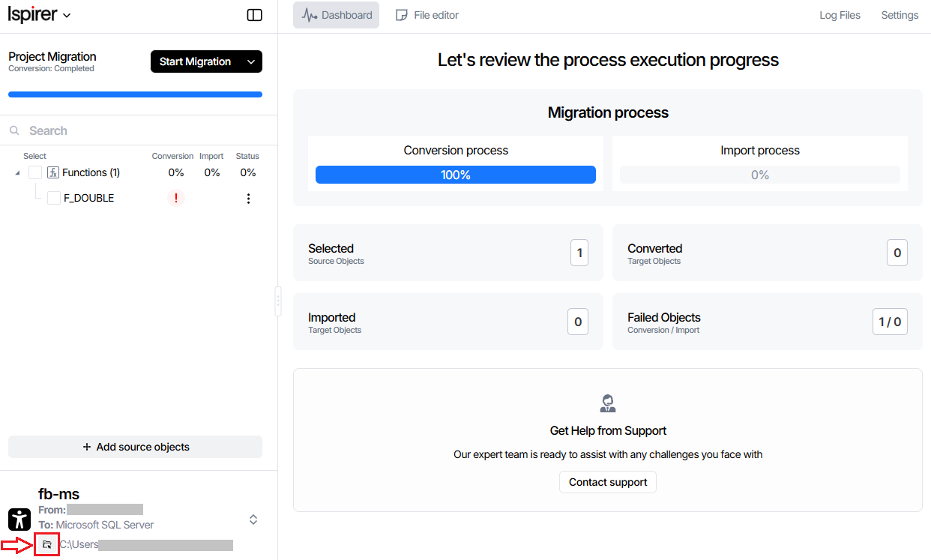
Task: Click the search magnifier icon
Action: tap(14, 130)
